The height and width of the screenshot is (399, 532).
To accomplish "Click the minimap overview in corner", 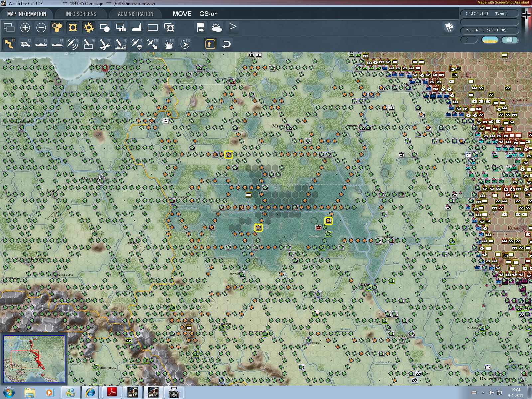I will click(x=34, y=359).
